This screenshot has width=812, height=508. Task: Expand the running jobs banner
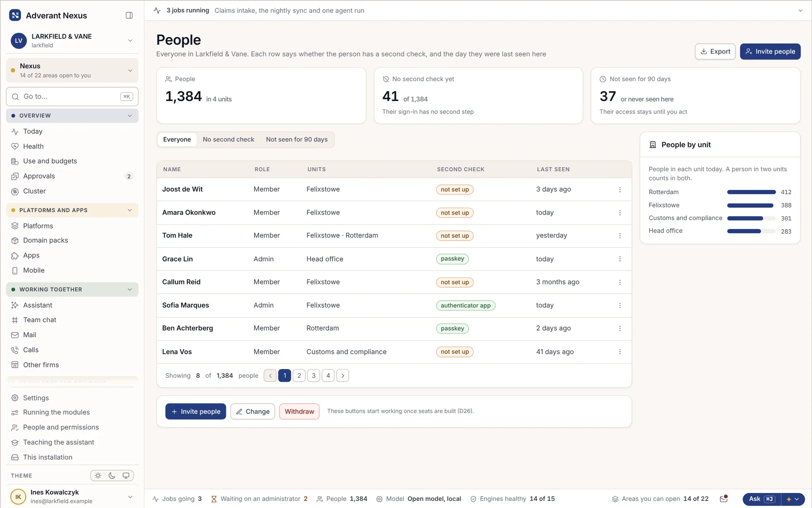800,11
